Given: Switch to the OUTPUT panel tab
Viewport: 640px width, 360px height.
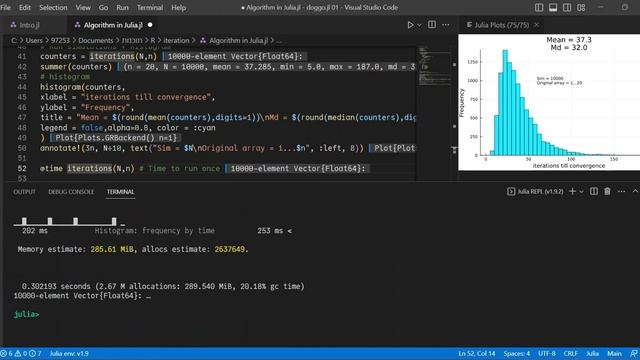Looking at the screenshot, I should point(24,192).
